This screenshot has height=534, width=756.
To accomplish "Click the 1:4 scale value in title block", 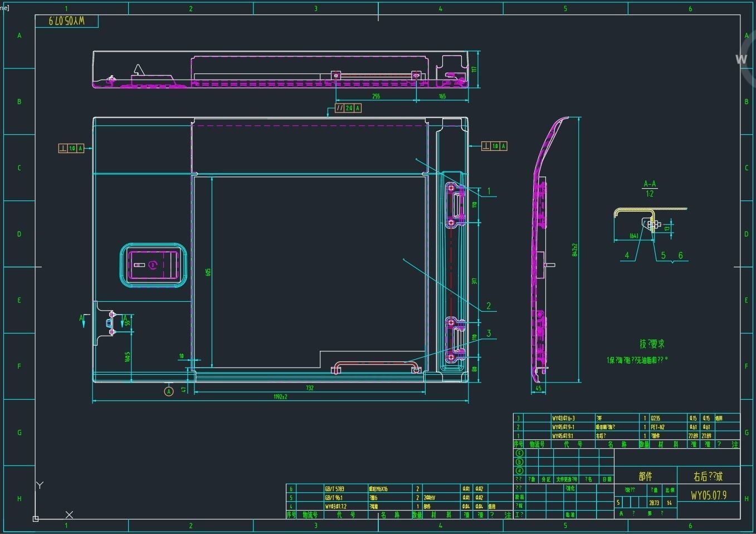I will (x=669, y=502).
